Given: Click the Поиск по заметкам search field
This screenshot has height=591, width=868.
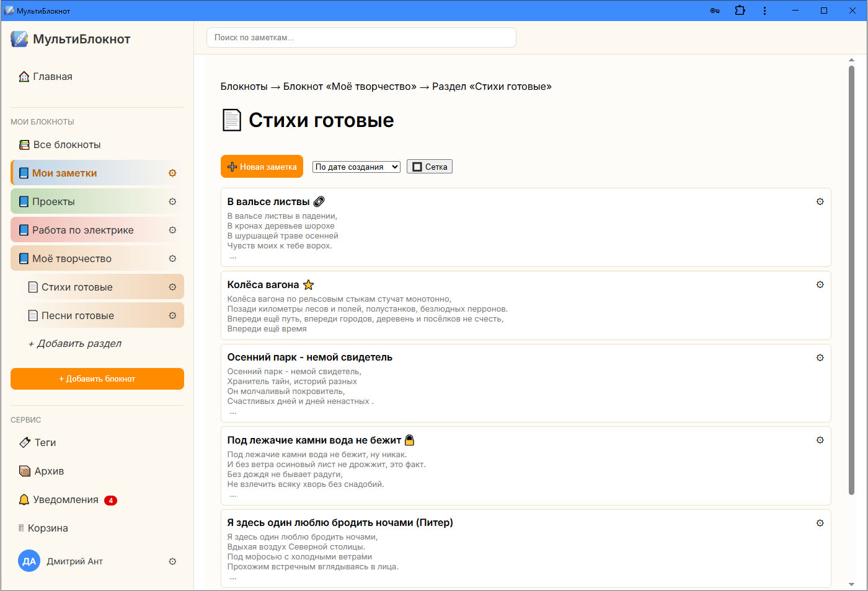Looking at the screenshot, I should tap(361, 37).
